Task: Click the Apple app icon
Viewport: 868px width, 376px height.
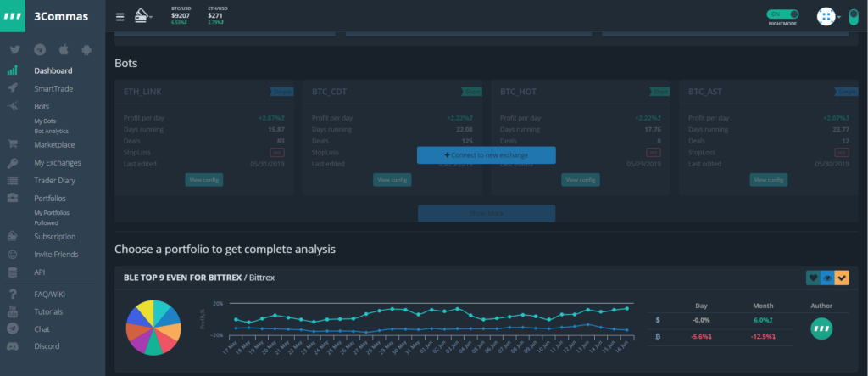Action: tap(63, 49)
